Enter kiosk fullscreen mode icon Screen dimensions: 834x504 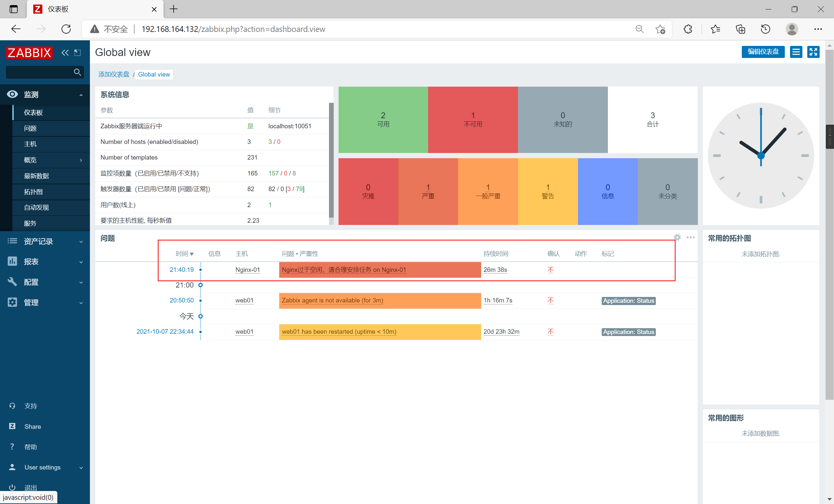point(813,52)
